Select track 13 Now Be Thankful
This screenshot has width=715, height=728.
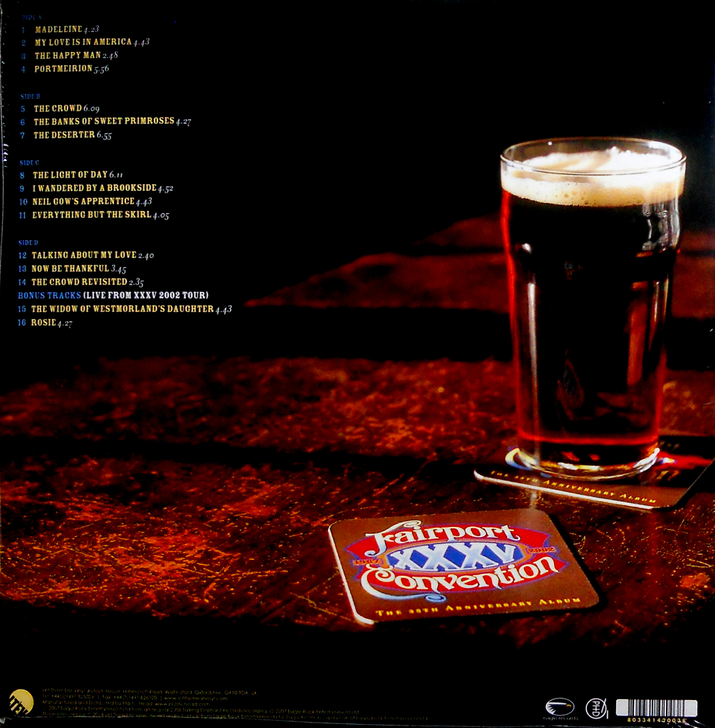(72, 269)
